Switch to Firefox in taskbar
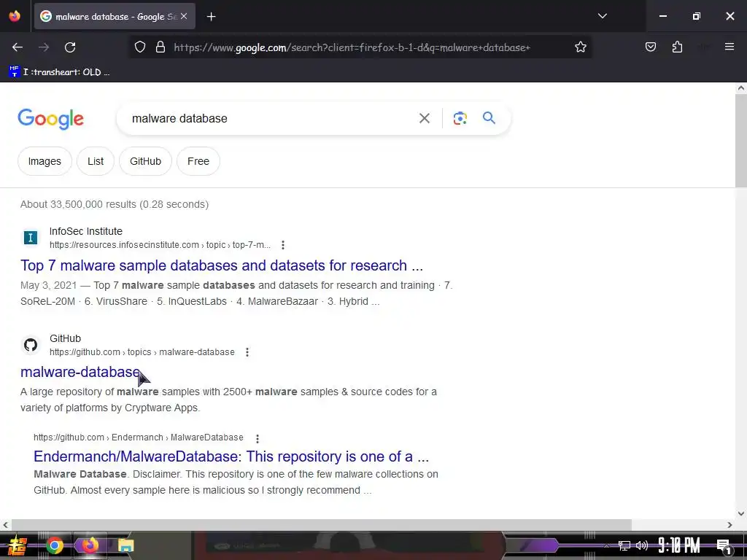Viewport: 747px width, 560px height. tap(90, 545)
